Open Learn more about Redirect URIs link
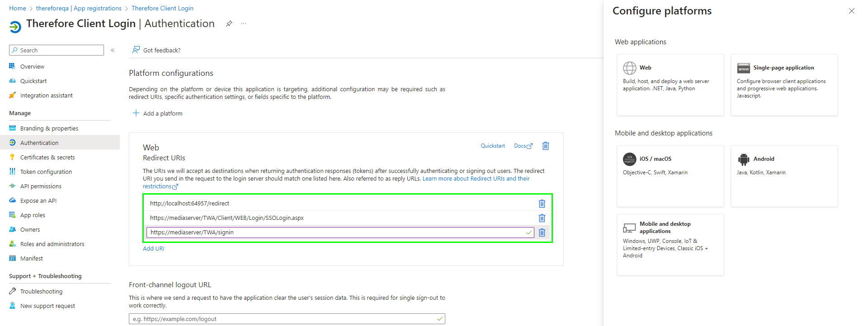Viewport: 868px width, 326px height. (476, 179)
